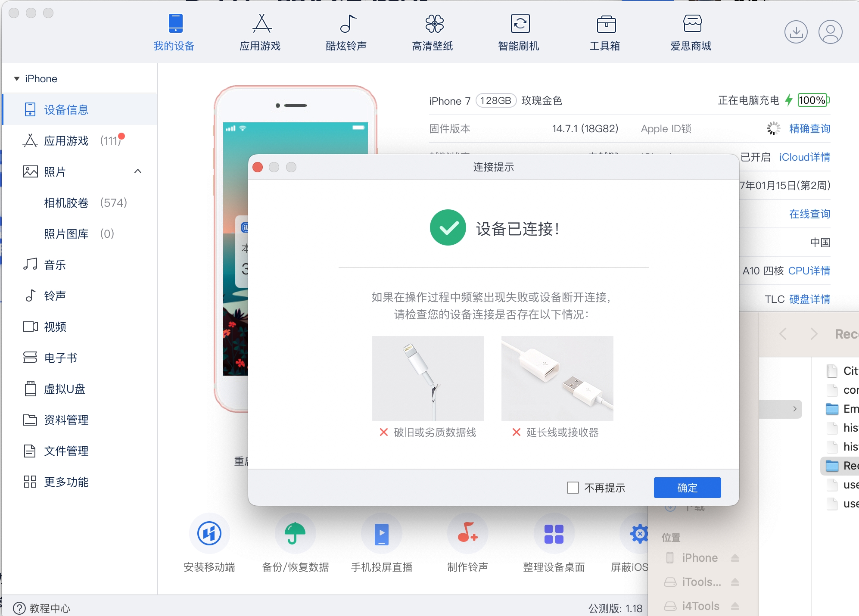
Task: Collapse the 照片 section chevron
Action: pyautogui.click(x=138, y=171)
